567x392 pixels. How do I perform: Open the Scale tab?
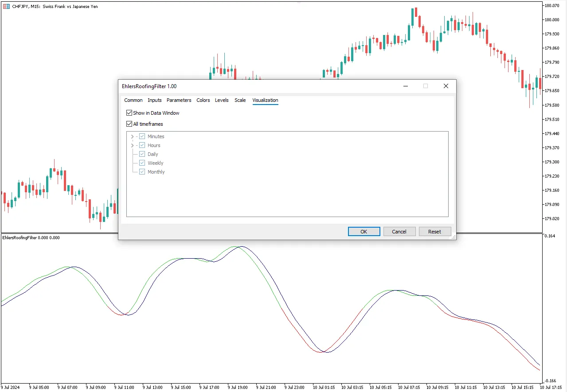[240, 100]
